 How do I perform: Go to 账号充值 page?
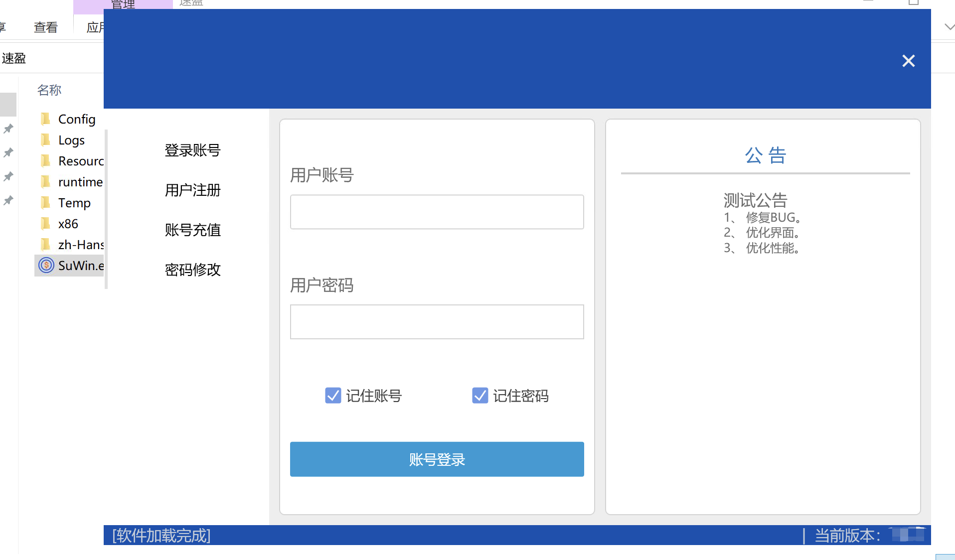[192, 230]
